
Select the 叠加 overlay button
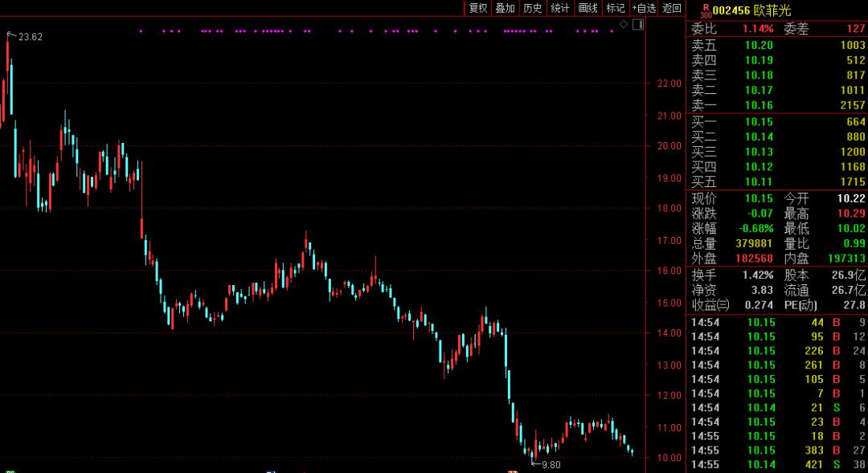pyautogui.click(x=505, y=8)
